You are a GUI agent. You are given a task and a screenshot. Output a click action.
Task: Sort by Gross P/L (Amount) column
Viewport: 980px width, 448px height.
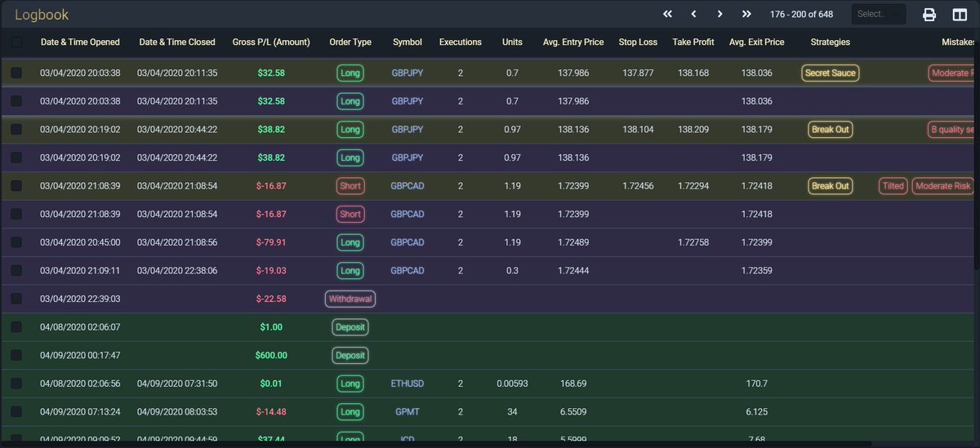(x=271, y=42)
